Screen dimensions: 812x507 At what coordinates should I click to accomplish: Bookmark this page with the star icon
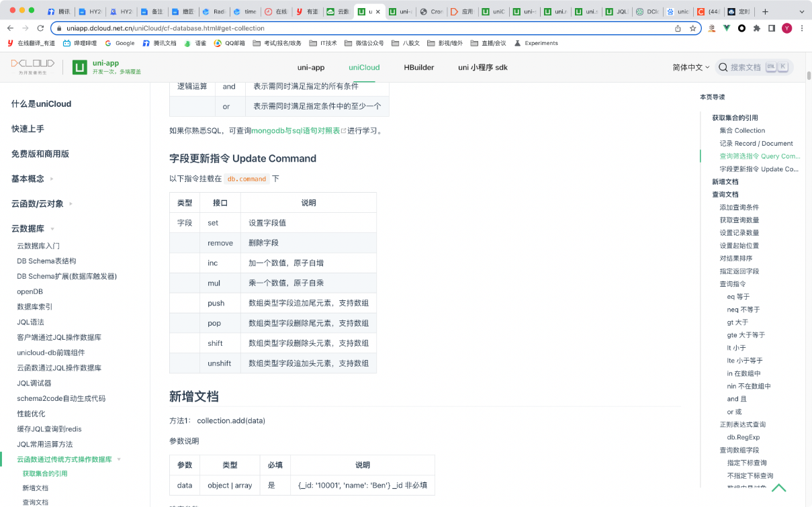tap(692, 28)
